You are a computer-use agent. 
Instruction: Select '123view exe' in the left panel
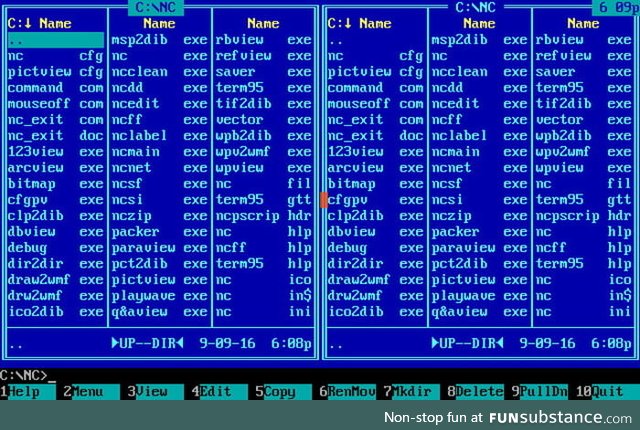click(x=56, y=152)
